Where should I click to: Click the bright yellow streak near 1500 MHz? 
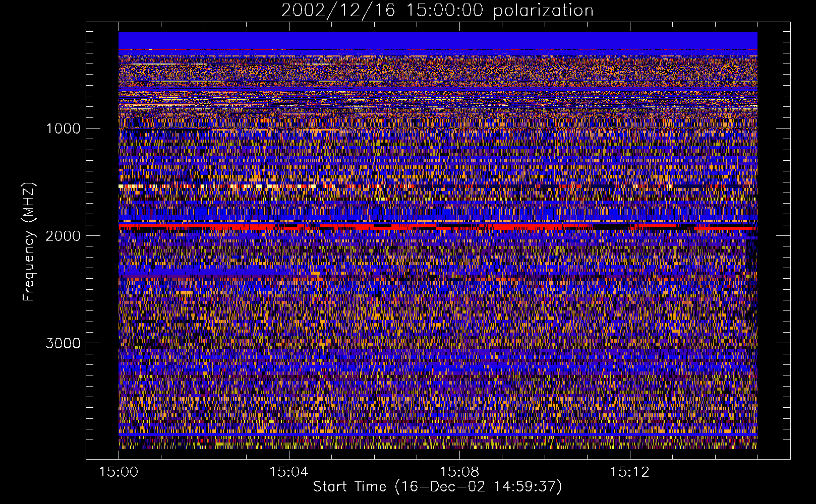point(217,186)
